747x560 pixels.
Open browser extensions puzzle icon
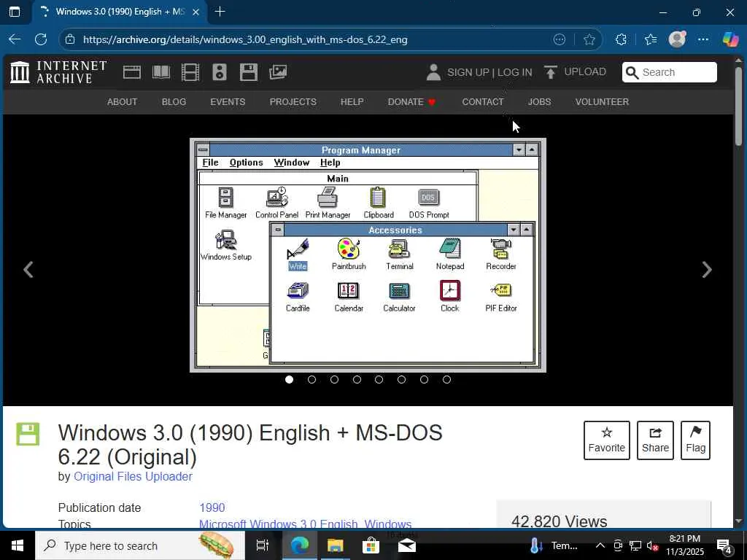[622, 39]
